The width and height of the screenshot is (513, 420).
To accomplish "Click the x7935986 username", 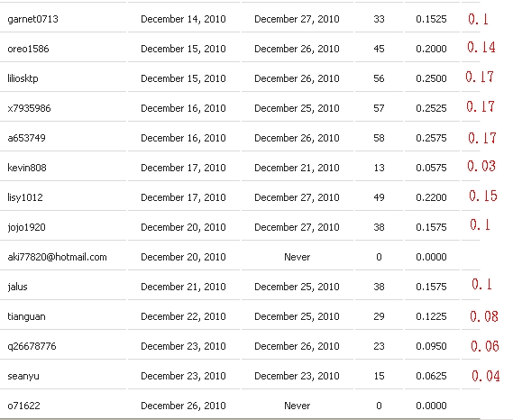I will (x=29, y=108).
